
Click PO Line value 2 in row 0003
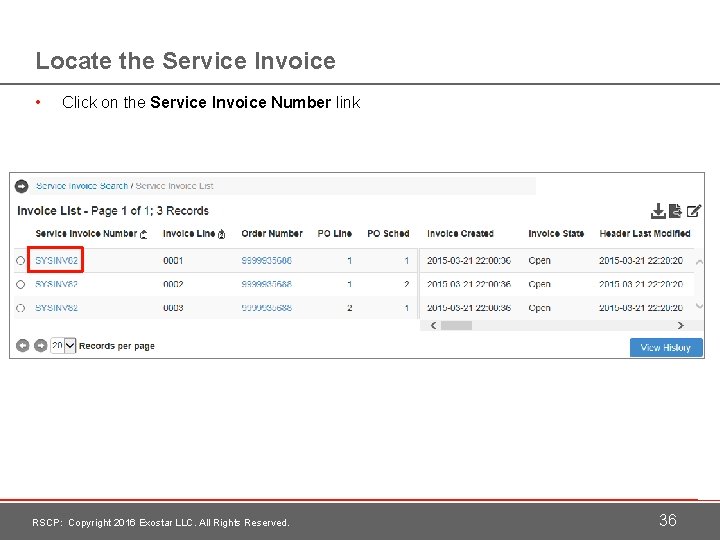349,308
